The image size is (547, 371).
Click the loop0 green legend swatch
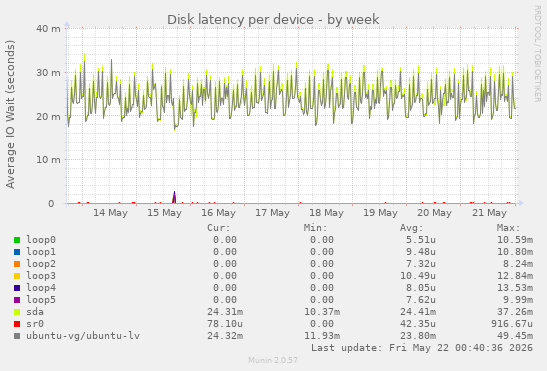click(x=17, y=240)
